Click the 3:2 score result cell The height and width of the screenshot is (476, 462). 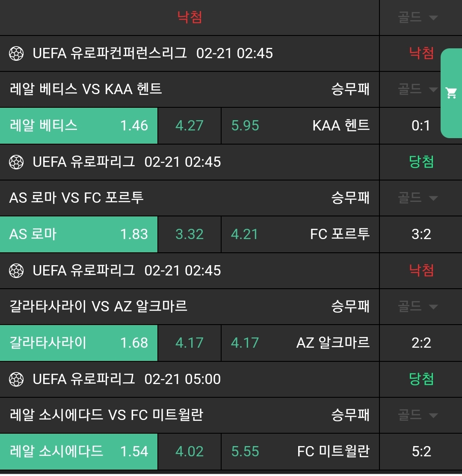pyautogui.click(x=421, y=234)
